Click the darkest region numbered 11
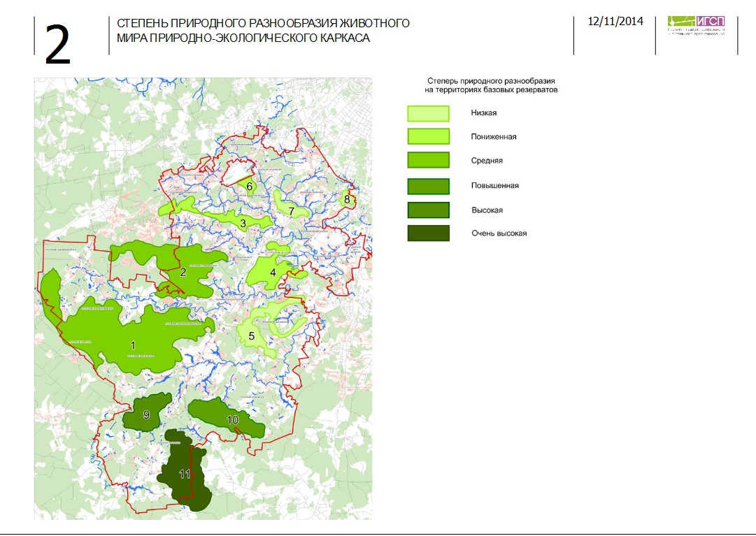The width and height of the screenshot is (756, 536). pos(185,475)
